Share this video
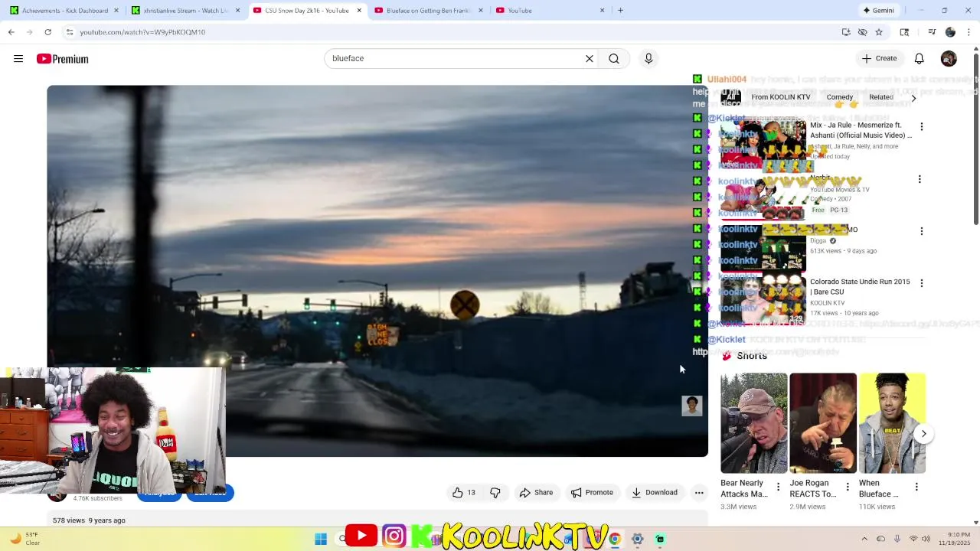The image size is (980, 551). click(536, 493)
